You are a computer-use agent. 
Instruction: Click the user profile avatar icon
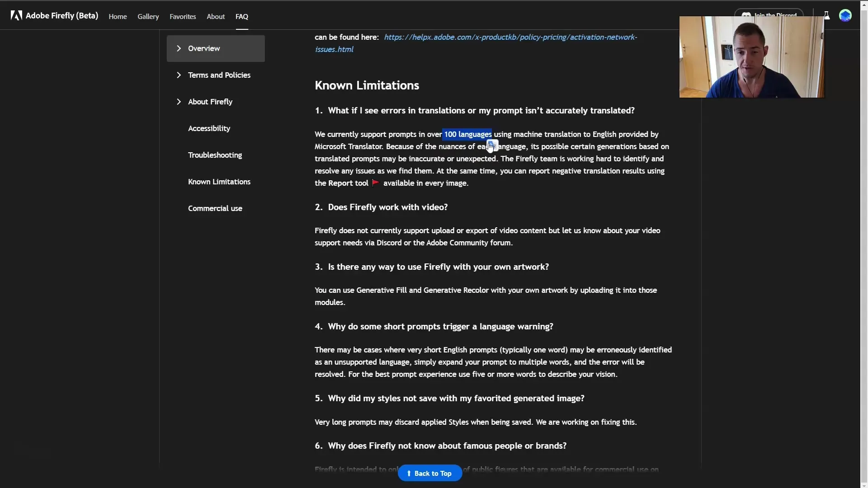pyautogui.click(x=845, y=15)
